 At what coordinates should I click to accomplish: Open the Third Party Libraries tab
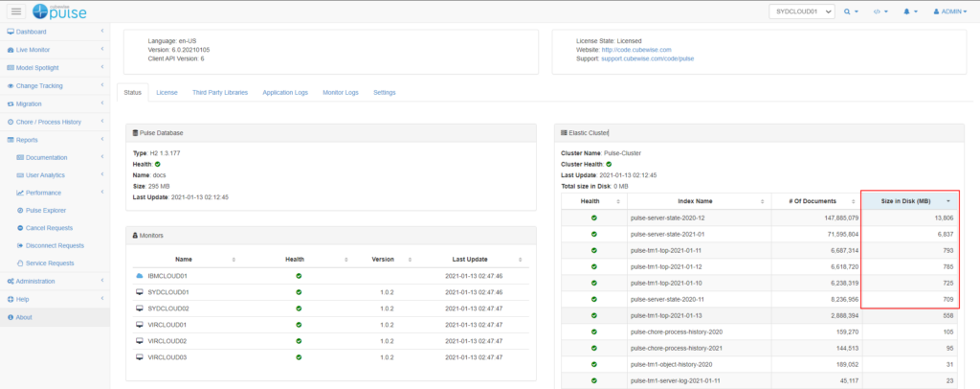[220, 93]
